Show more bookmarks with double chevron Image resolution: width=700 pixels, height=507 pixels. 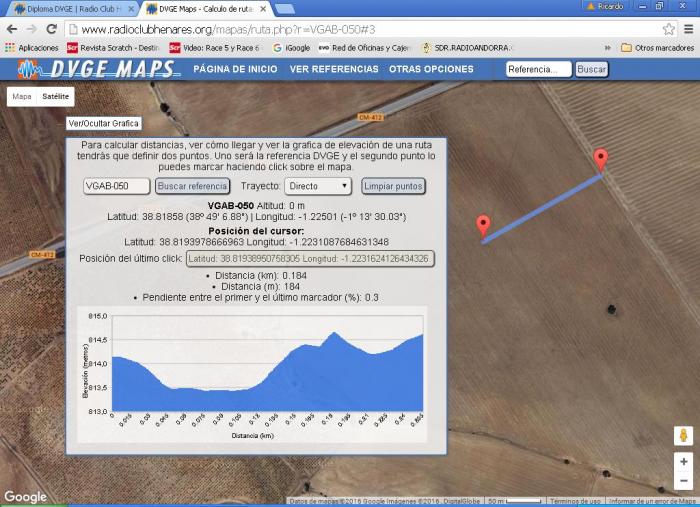point(608,47)
